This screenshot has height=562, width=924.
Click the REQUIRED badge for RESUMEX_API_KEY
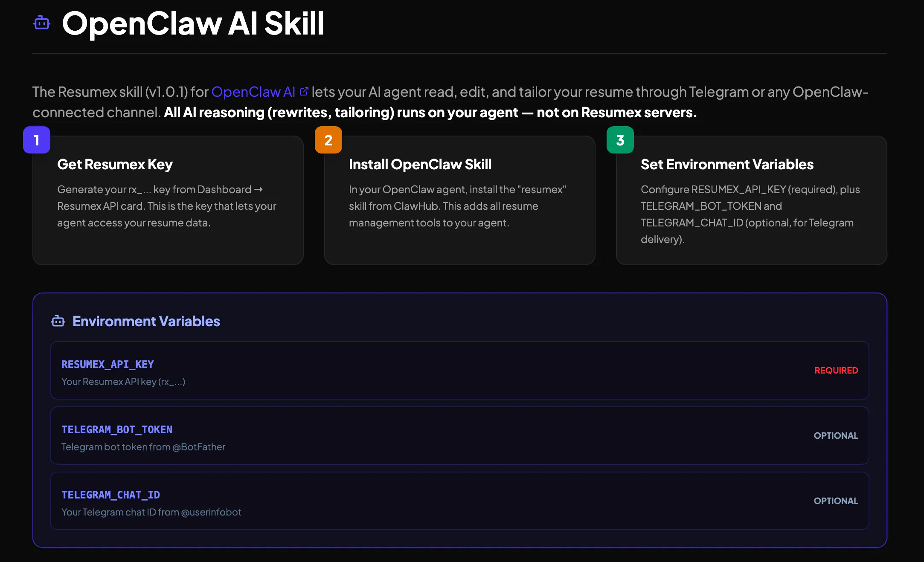836,370
